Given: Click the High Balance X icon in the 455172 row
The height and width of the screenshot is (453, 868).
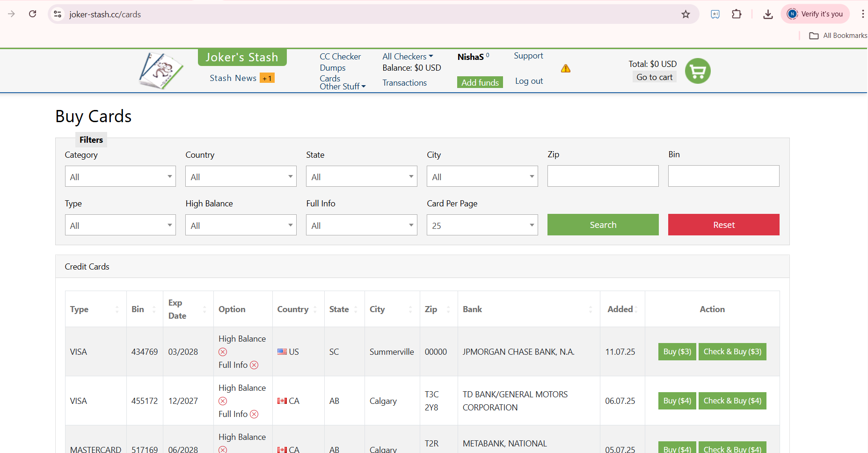Looking at the screenshot, I should pyautogui.click(x=223, y=401).
